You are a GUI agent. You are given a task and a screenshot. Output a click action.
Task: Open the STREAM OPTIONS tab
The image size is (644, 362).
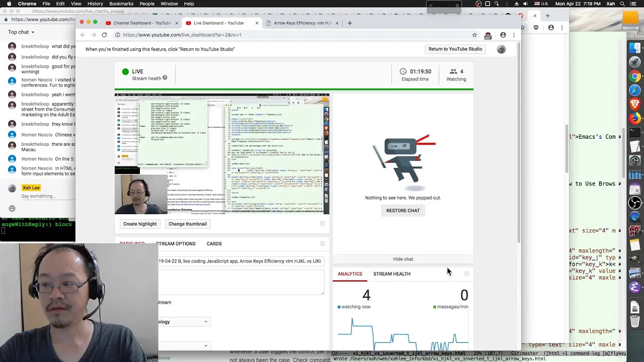click(x=176, y=243)
